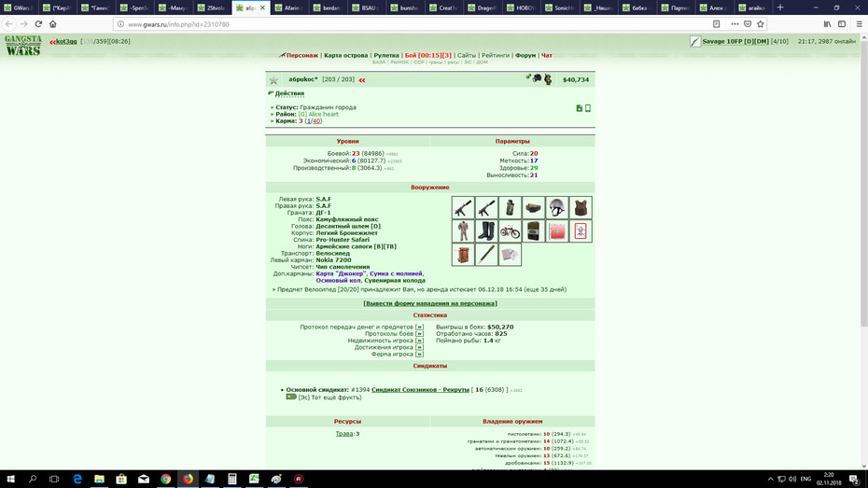Image resolution: width=868 pixels, height=488 pixels.
Task: Toggle reader view icon in address bar
Action: [716, 23]
